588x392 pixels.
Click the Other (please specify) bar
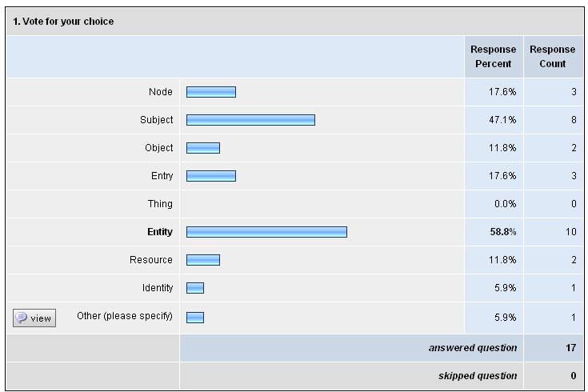195,318
